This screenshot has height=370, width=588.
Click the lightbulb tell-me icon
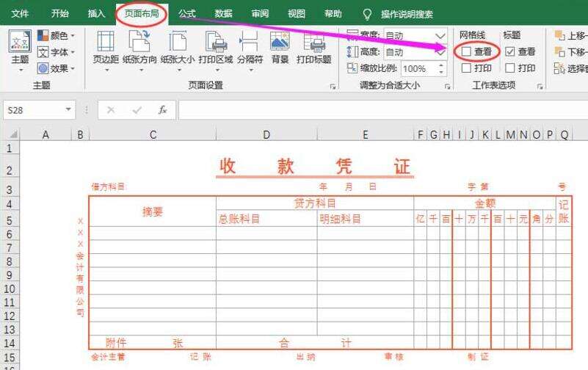pyautogui.click(x=367, y=14)
